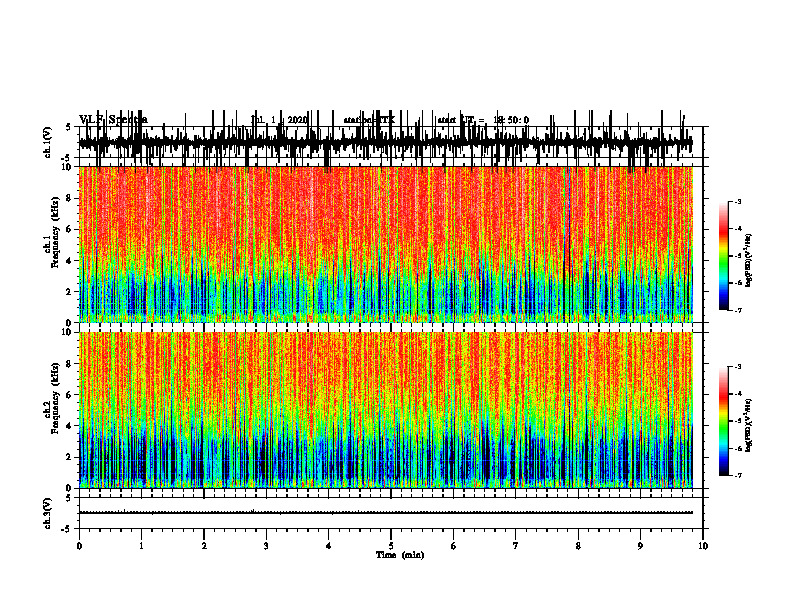Viewport: 792px width, 612px height.
Task: Click the ch.2 spectrogram panel
Action: [x=386, y=410]
